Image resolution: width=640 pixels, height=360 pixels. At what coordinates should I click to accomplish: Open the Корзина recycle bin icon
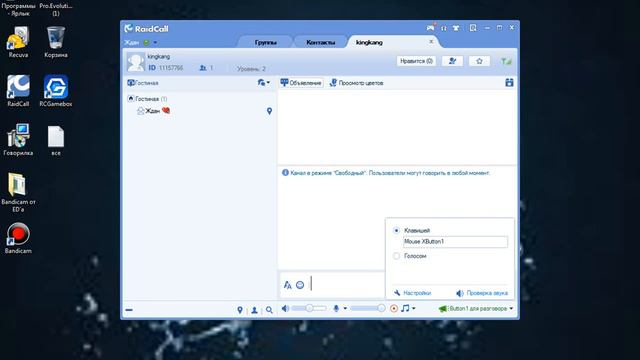pyautogui.click(x=56, y=42)
